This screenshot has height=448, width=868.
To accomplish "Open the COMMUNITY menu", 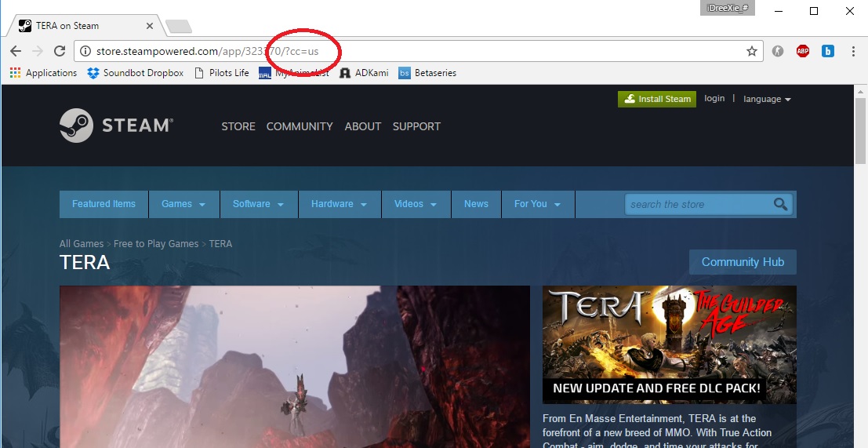I will pyautogui.click(x=300, y=126).
